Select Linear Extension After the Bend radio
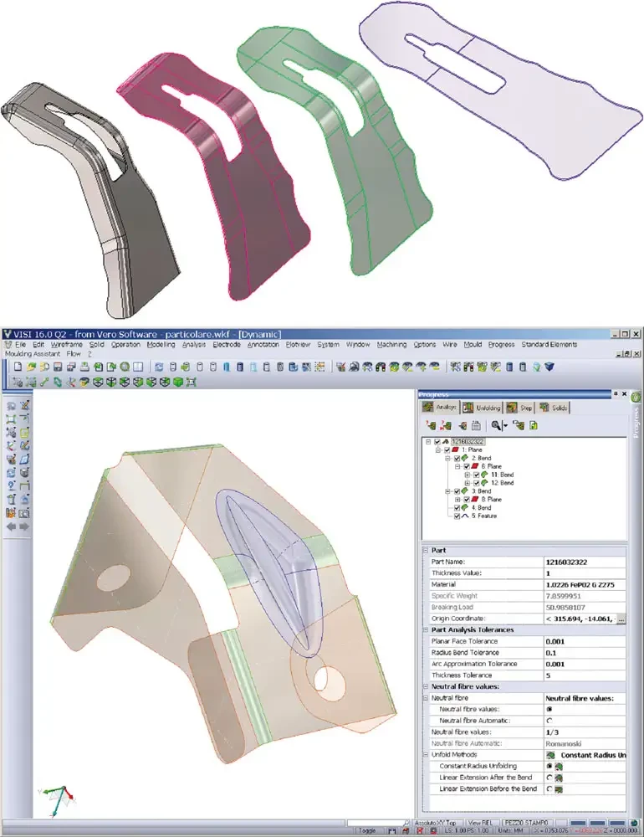 [x=549, y=778]
